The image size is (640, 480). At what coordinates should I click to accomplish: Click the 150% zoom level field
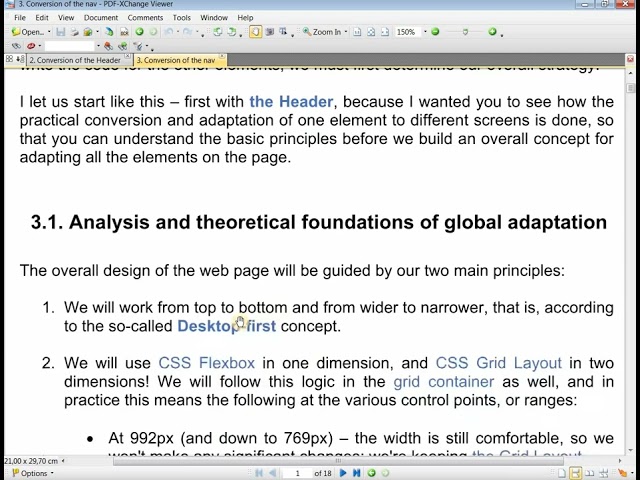[x=407, y=32]
